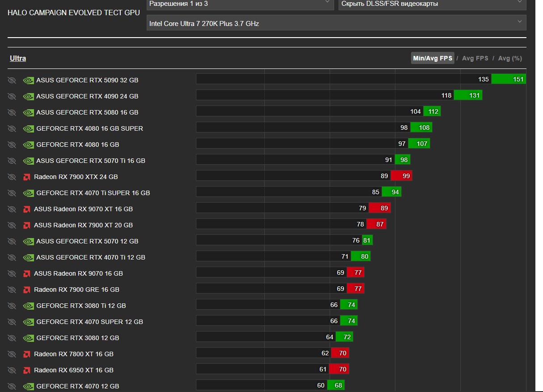Click NVIDIA logo beside ASUS GeForce RTX 5090
This screenshot has width=543, height=392.
tap(28, 81)
